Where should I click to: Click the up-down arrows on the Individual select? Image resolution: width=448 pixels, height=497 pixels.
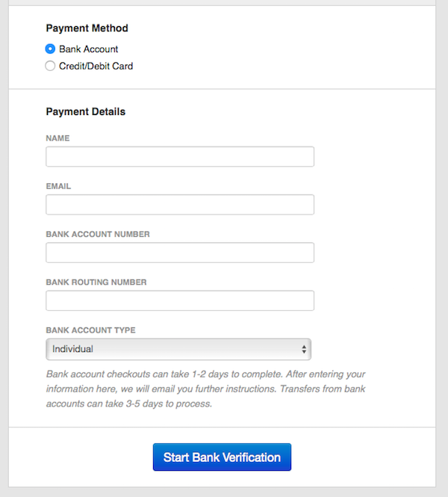pos(304,349)
